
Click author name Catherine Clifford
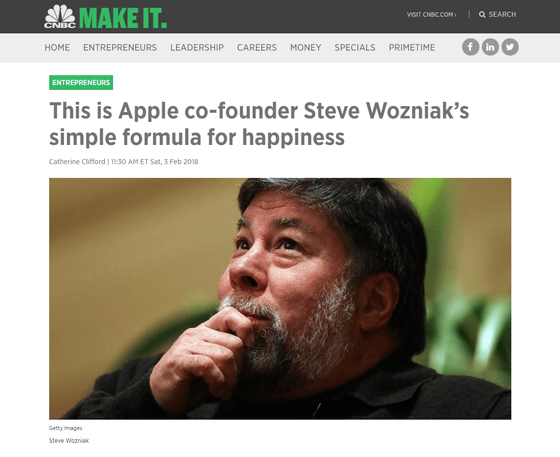pos(77,162)
